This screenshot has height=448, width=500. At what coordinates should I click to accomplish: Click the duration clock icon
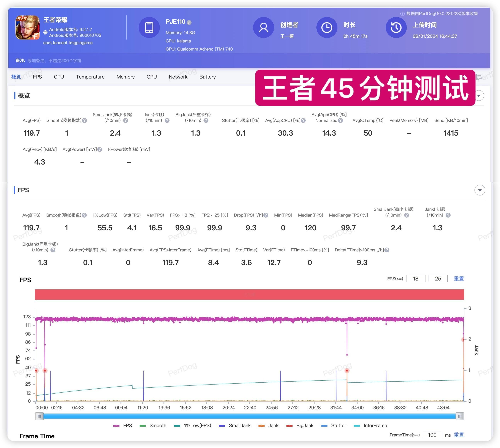click(327, 27)
